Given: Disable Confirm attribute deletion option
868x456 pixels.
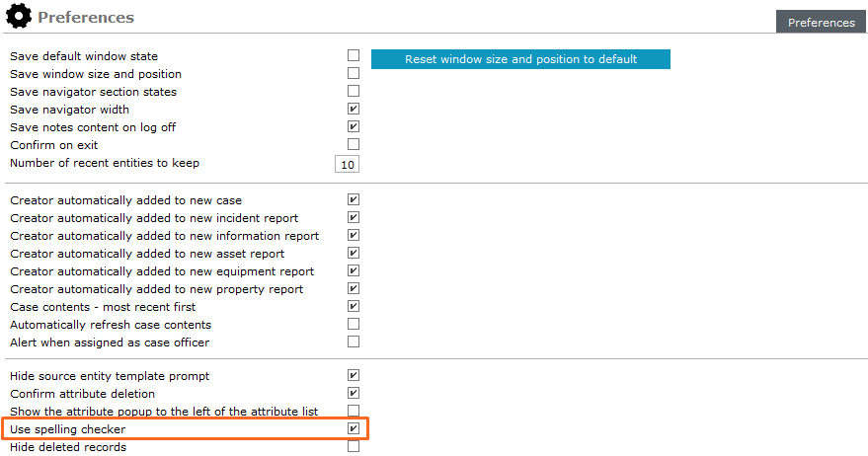Looking at the screenshot, I should [x=354, y=394].
